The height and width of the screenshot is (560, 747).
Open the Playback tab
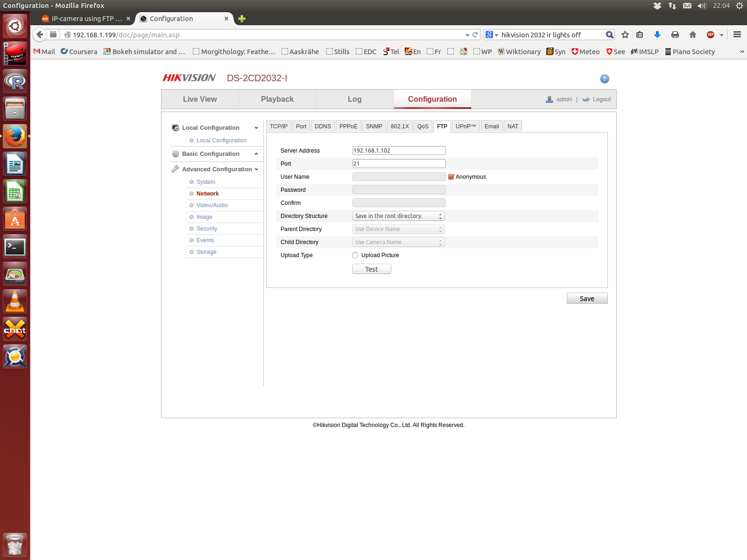277,99
